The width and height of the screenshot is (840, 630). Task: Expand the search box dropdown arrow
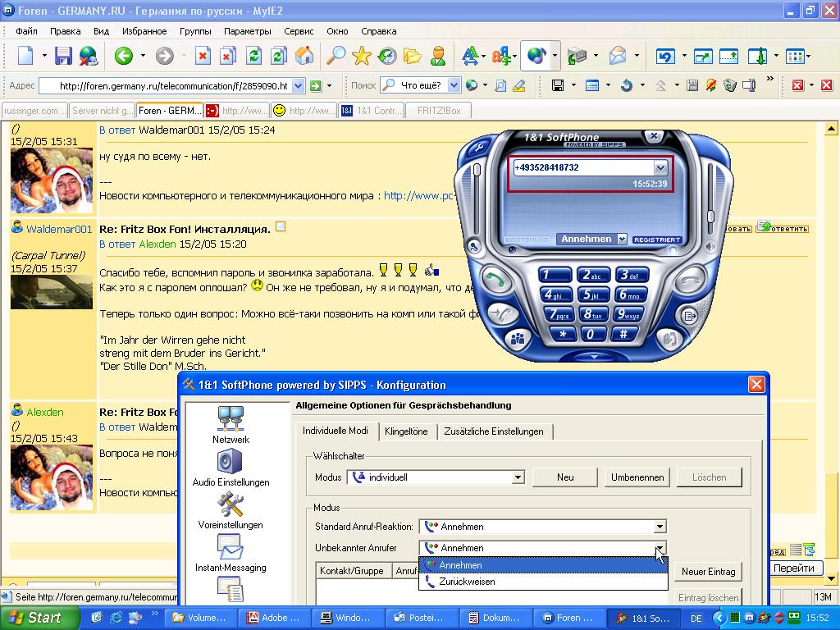454,85
